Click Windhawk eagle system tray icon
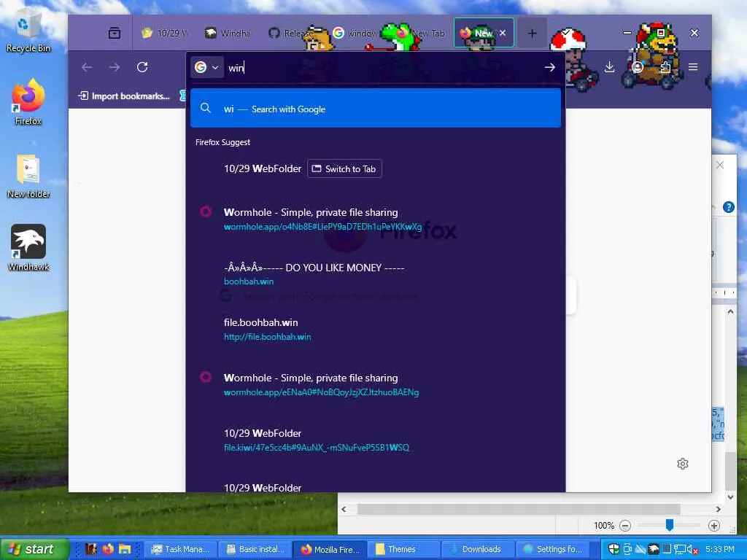Viewport: 747px width, 560px height. pyautogui.click(x=654, y=549)
